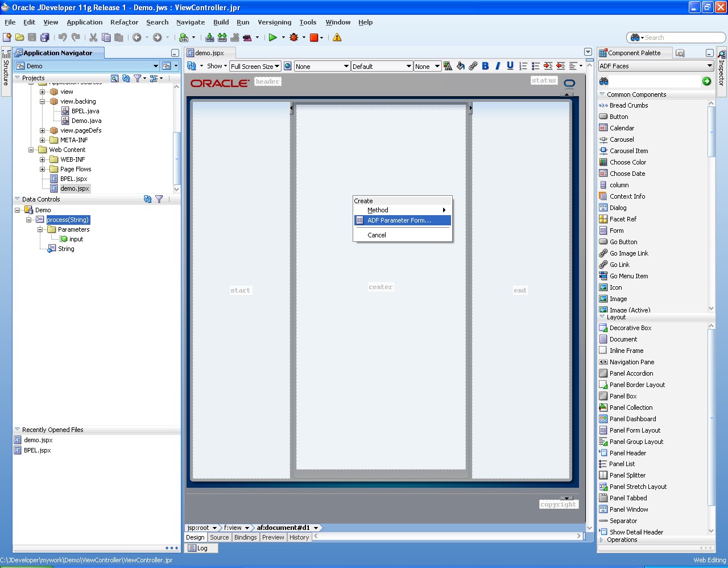Click the foreground text color icon
The height and width of the screenshot is (568, 728).
click(448, 66)
